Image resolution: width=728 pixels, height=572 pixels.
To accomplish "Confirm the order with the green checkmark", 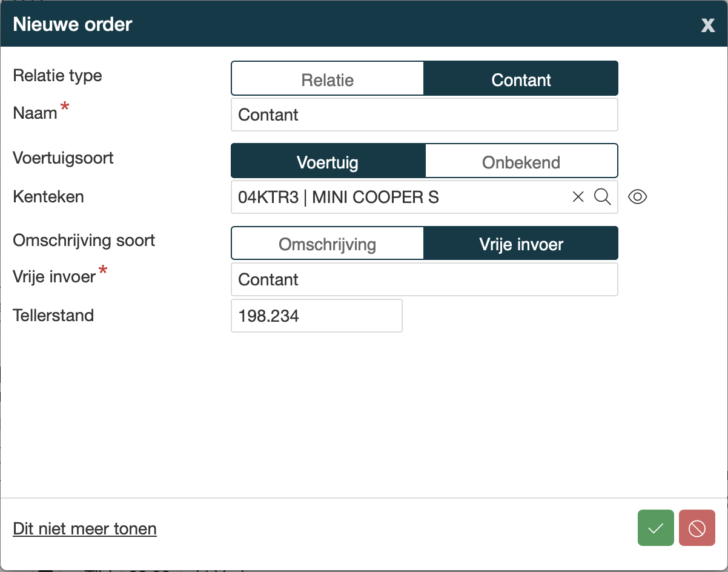I will click(x=655, y=528).
